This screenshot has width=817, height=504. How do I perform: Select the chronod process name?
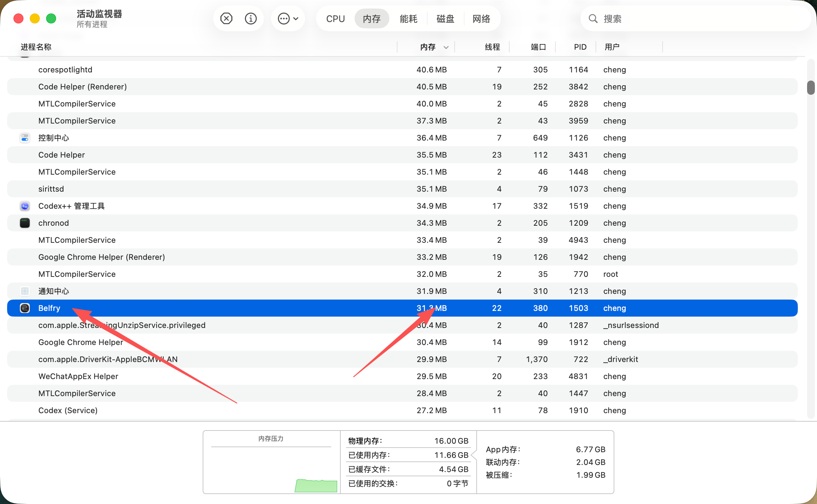click(x=54, y=223)
